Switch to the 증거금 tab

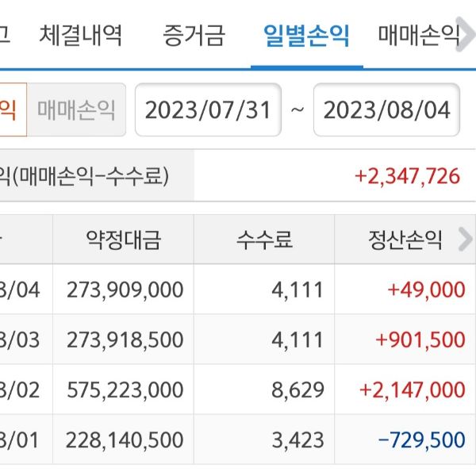click(x=194, y=36)
